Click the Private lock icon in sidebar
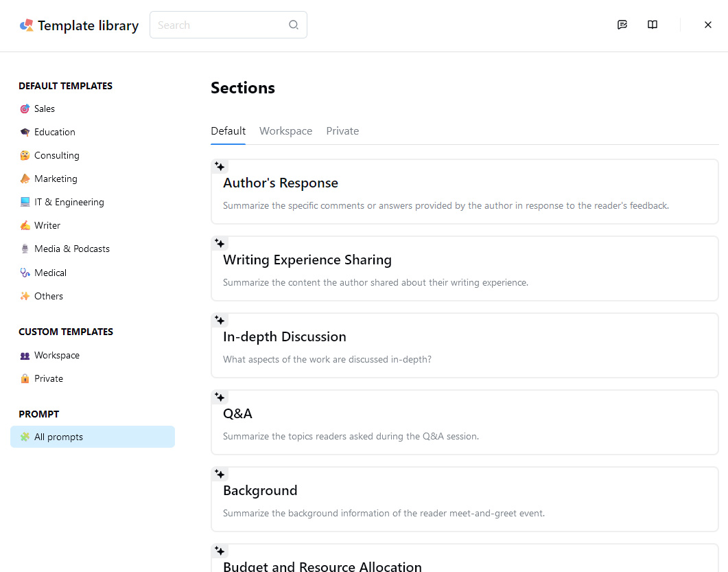Image resolution: width=728 pixels, height=572 pixels. click(25, 378)
